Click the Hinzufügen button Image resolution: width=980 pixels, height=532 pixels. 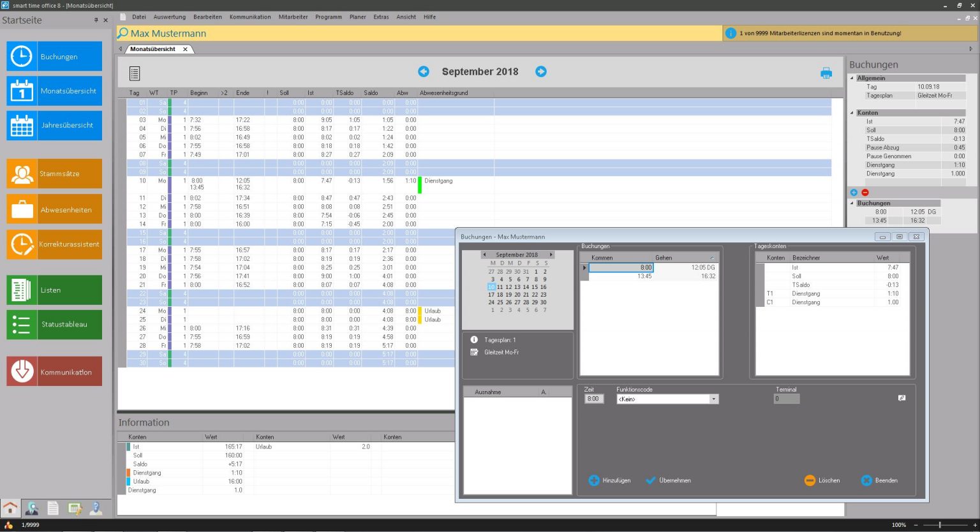[610, 480]
